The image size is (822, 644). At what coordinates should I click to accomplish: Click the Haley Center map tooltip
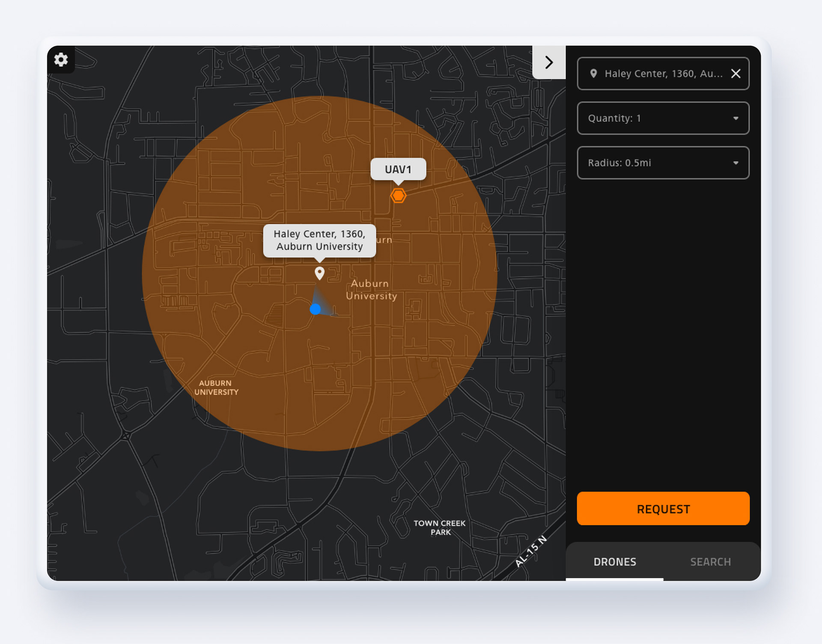pyautogui.click(x=319, y=240)
